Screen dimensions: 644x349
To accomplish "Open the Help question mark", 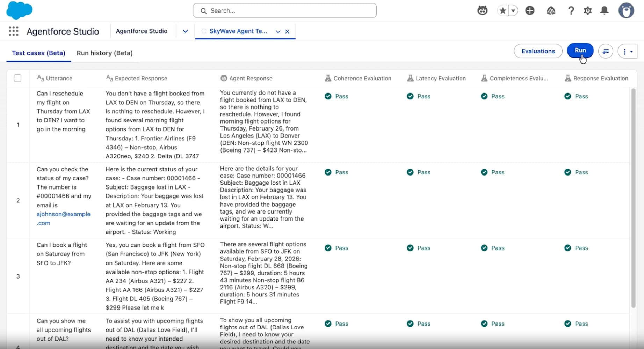I will [x=571, y=11].
